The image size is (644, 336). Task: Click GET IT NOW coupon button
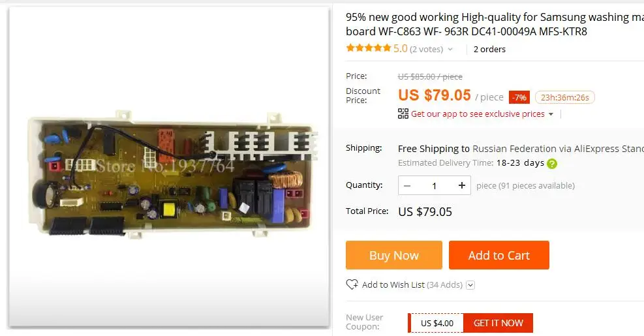click(498, 323)
